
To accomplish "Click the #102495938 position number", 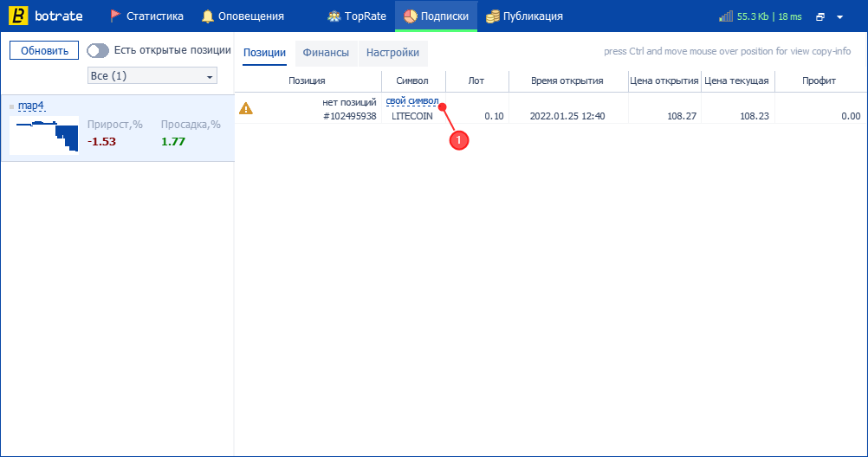I will click(x=350, y=116).
